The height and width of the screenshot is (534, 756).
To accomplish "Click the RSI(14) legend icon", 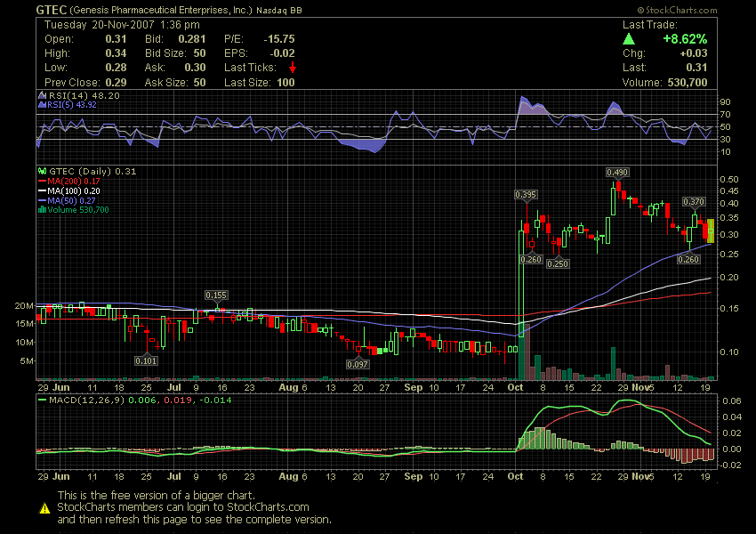I will coord(41,95).
